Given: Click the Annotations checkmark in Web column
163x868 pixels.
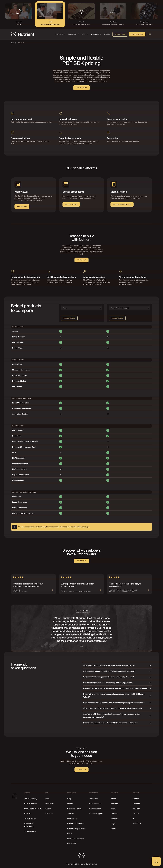Looking at the screenshot, I should pyautogui.click(x=61, y=364).
